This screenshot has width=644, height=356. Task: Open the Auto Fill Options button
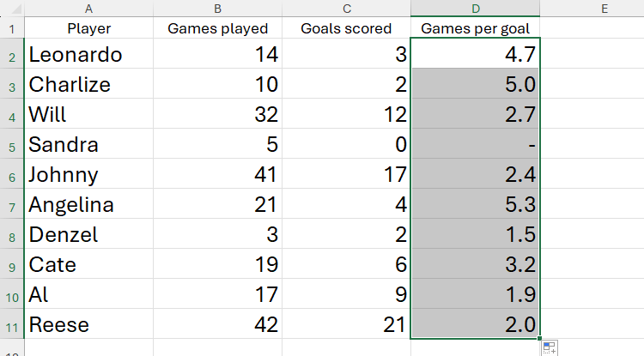[550, 347]
